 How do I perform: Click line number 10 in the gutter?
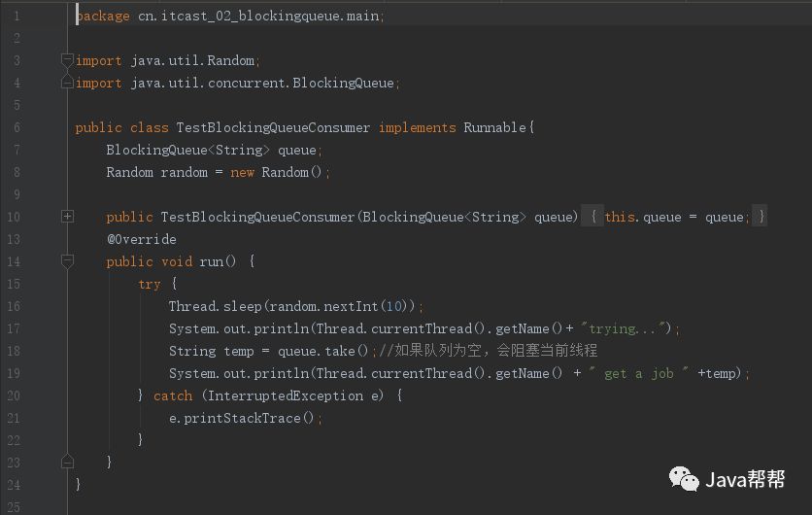point(14,217)
